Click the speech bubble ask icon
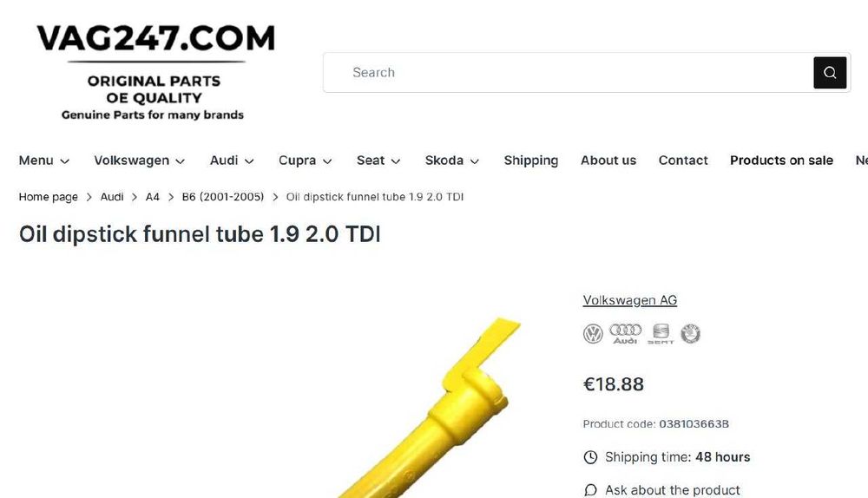 click(590, 490)
